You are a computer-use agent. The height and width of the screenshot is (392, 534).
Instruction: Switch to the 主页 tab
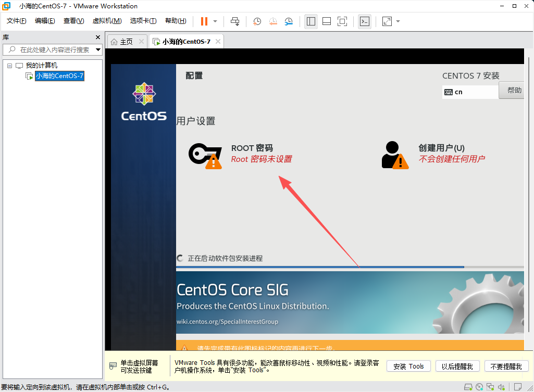[127, 42]
